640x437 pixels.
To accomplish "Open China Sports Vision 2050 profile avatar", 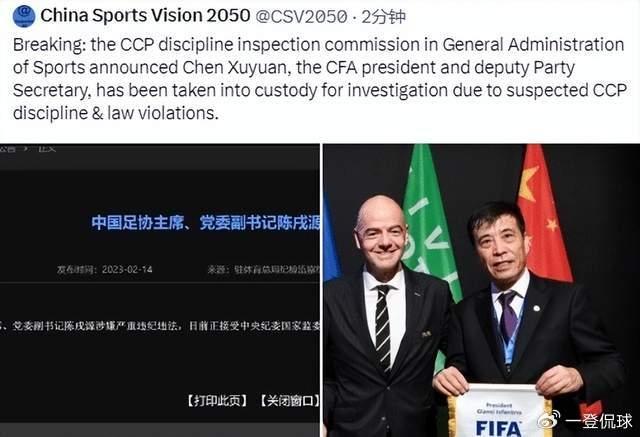I will [x=24, y=16].
